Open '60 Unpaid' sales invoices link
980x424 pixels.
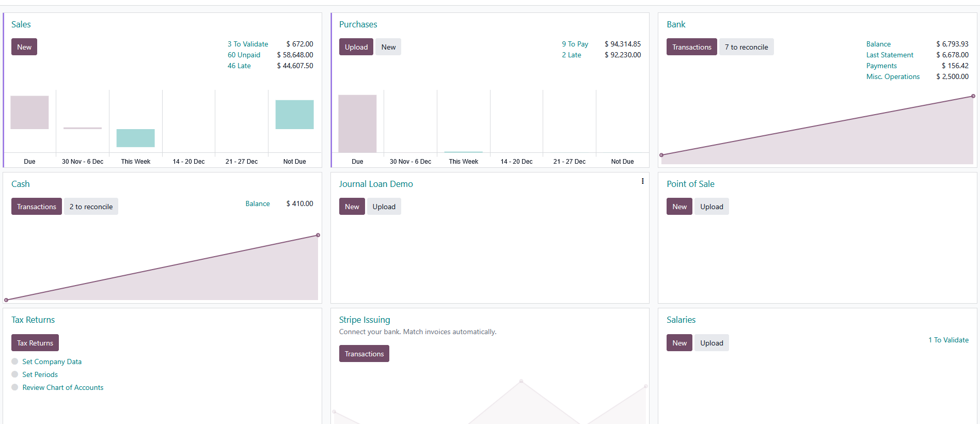pyautogui.click(x=244, y=55)
